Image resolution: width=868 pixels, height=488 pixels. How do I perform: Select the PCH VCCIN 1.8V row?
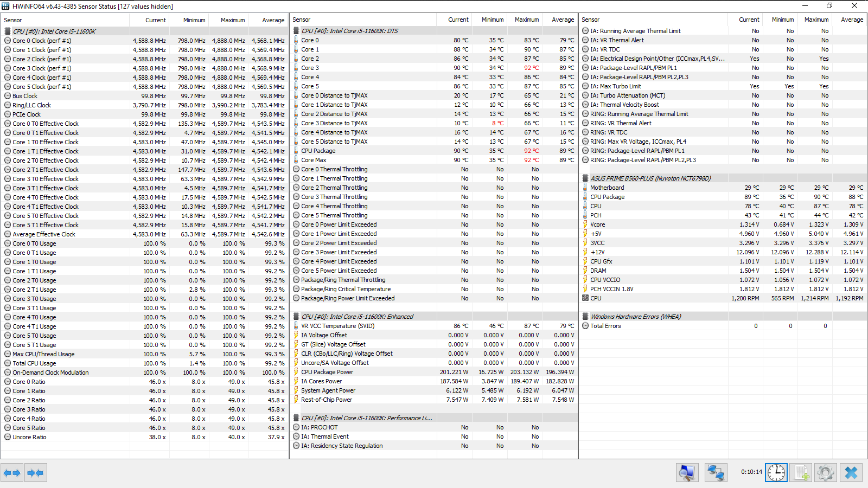[723, 289]
